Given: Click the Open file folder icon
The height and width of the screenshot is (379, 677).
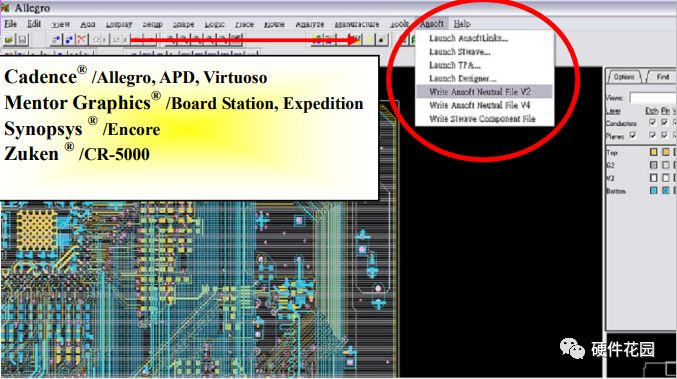Looking at the screenshot, I should (x=9, y=40).
